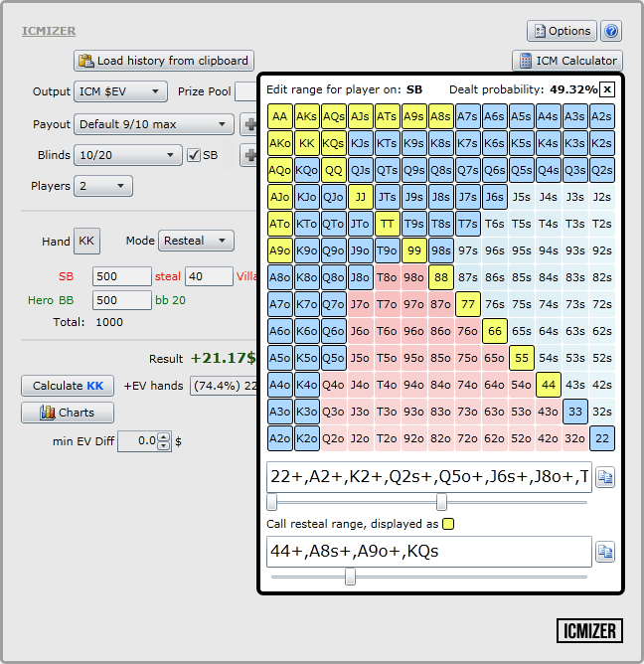Click the +21.17$ result value
This screenshot has width=644, height=664.
point(224,358)
